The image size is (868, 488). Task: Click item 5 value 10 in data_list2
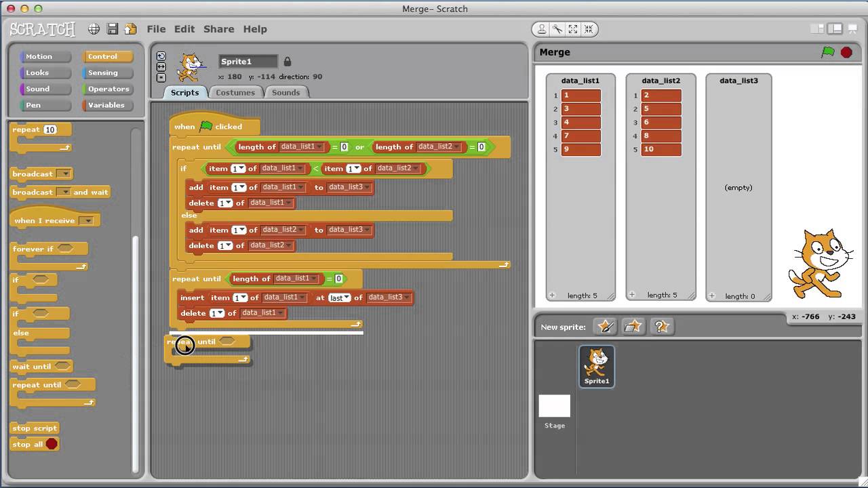[x=661, y=150]
